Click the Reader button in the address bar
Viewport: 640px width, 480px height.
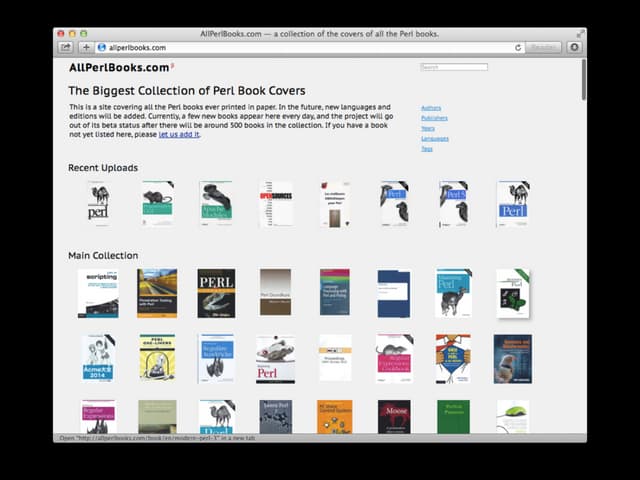543,47
